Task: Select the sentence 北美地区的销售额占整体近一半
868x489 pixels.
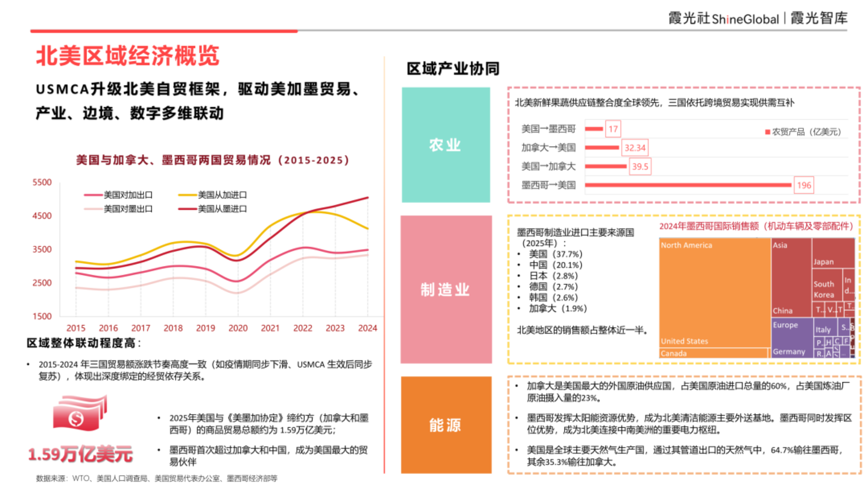Action: click(x=583, y=330)
